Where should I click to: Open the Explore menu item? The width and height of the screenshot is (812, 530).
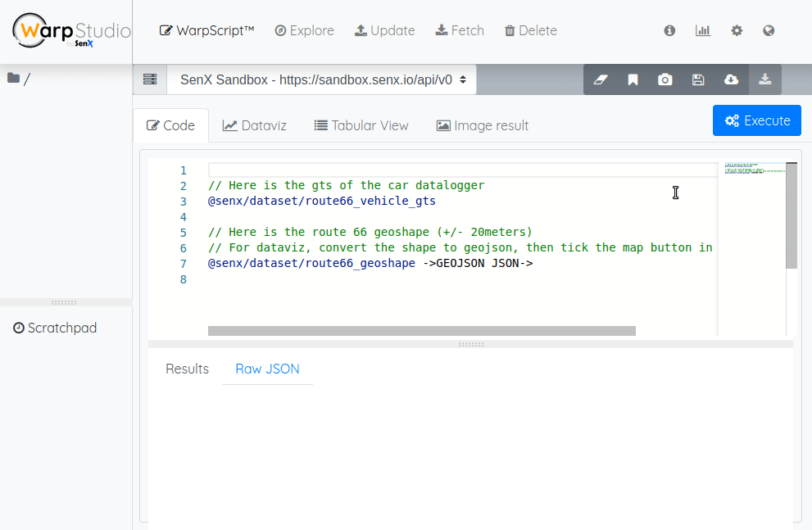tap(305, 30)
